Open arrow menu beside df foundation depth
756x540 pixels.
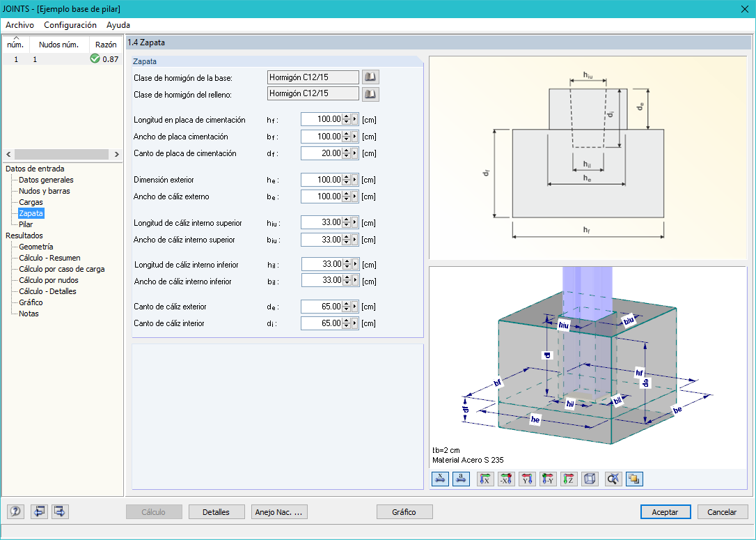point(355,153)
